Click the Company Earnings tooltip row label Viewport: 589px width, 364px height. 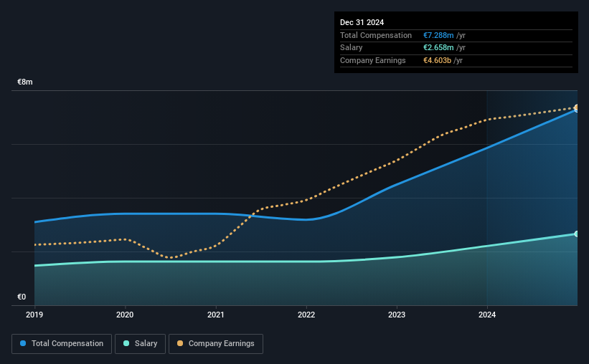[372, 60]
